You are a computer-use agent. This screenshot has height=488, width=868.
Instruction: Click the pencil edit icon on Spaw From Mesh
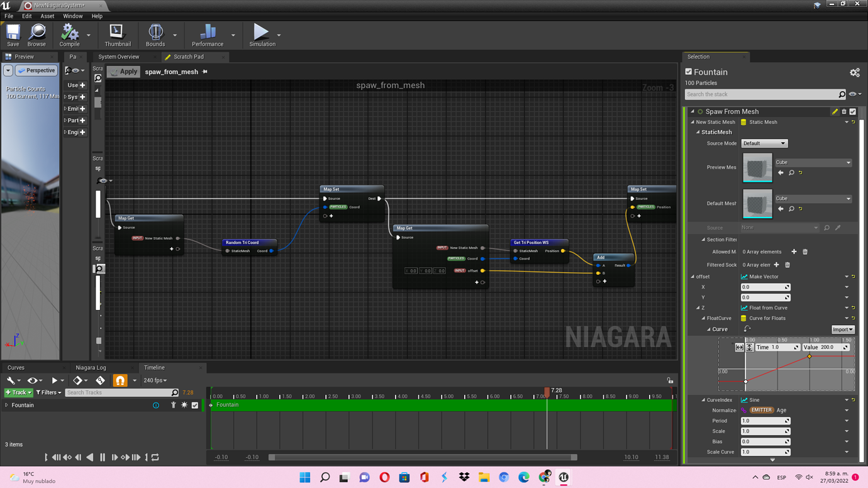835,111
